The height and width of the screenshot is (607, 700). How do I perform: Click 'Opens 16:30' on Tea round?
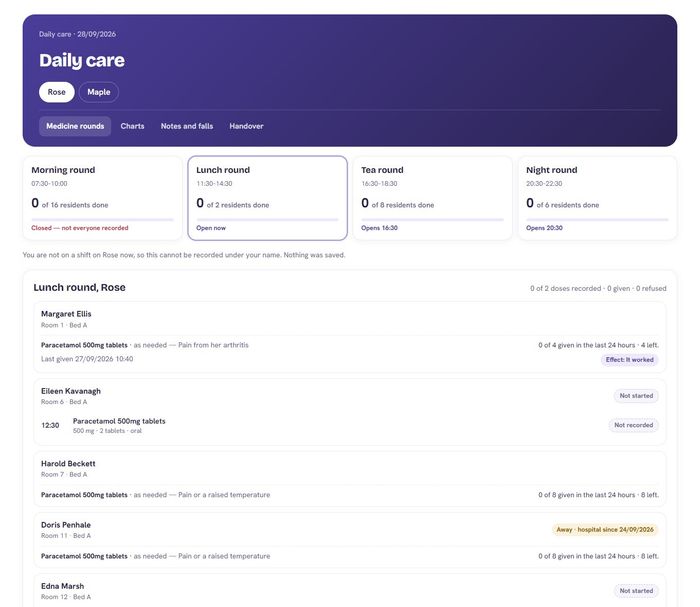[379, 228]
